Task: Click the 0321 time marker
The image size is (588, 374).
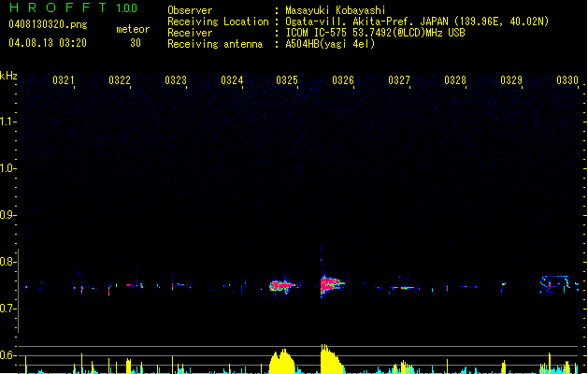Action: (64, 80)
